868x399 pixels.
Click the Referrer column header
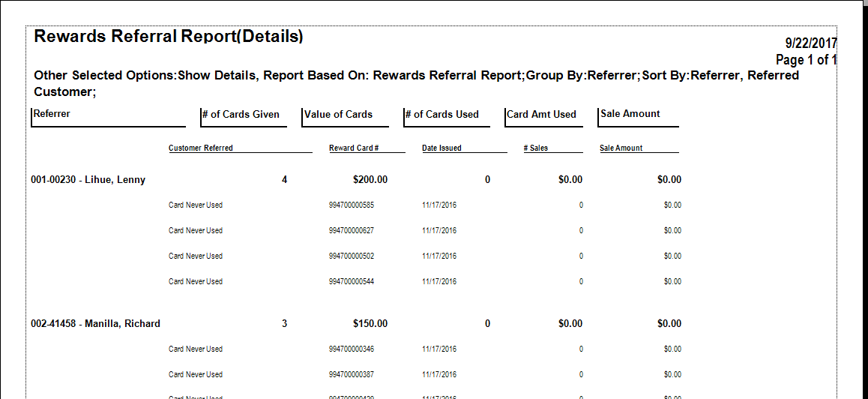tap(51, 114)
